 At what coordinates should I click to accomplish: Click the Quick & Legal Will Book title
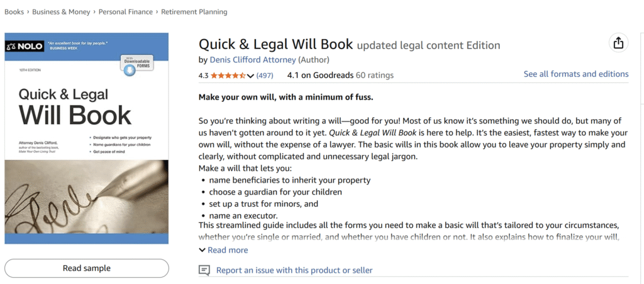coord(275,45)
